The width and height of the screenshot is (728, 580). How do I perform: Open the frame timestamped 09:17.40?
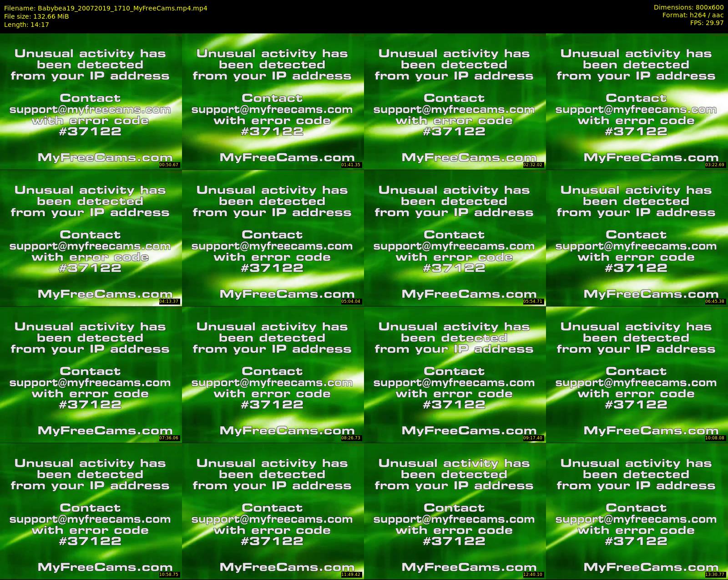coord(455,375)
